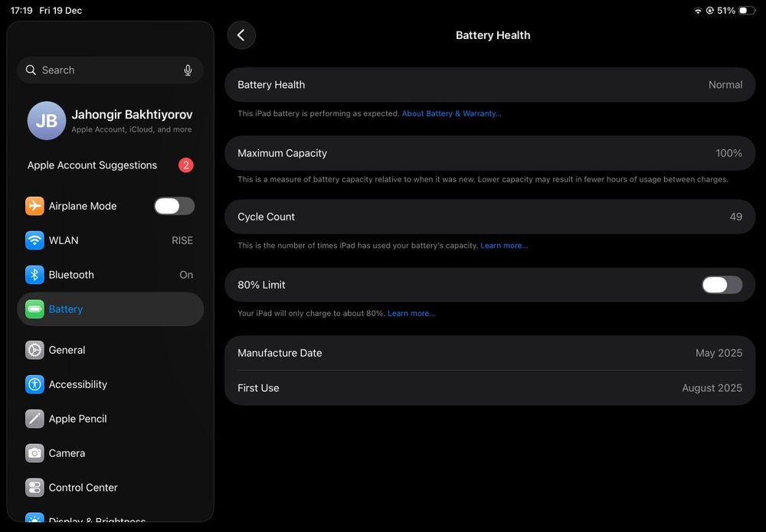Tap the General gear icon

tap(34, 350)
